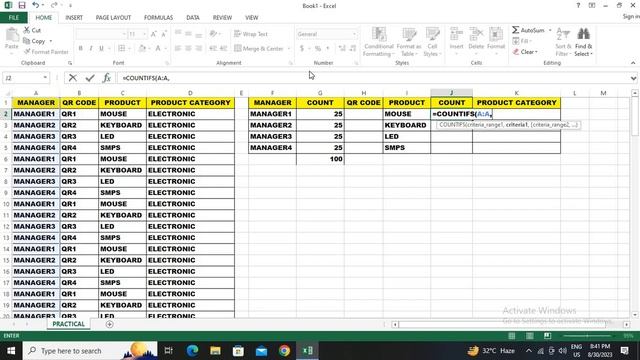
Task: Click the Copy icon in Clipboard group
Action: point(27,41)
